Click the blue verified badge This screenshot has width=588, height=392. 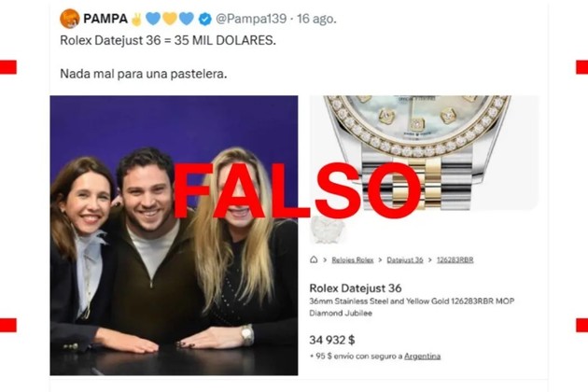[x=204, y=19]
